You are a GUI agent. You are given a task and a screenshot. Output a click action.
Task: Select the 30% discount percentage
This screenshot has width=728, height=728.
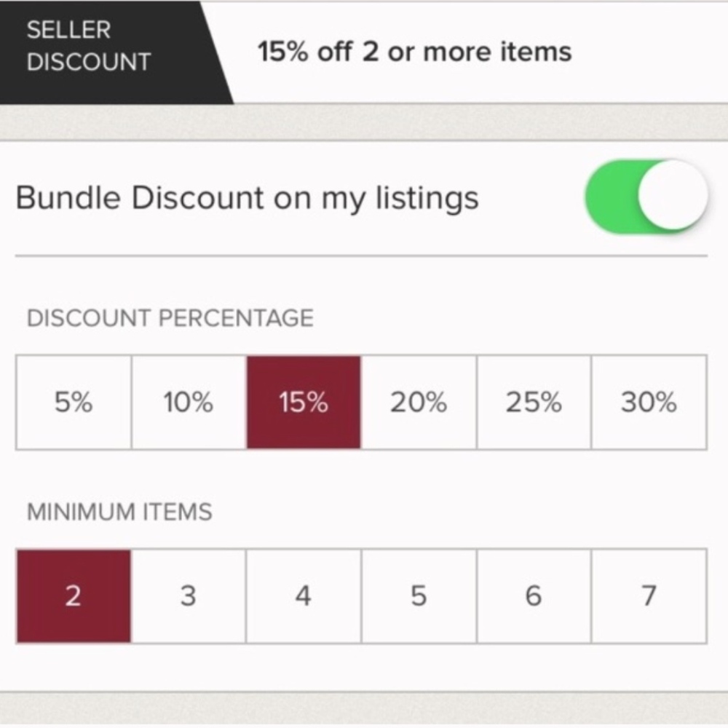point(648,402)
